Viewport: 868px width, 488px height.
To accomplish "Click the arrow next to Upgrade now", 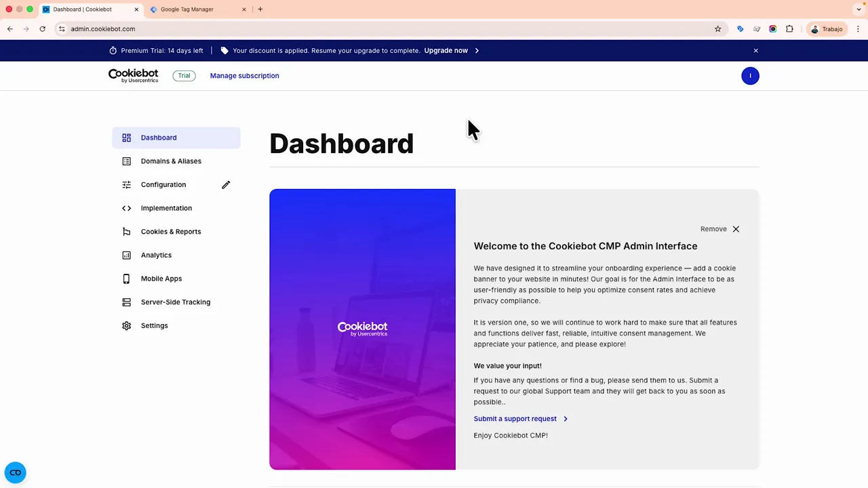I will [477, 50].
